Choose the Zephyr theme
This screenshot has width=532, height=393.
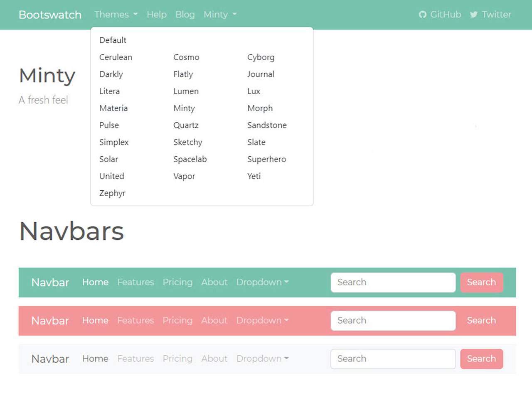pos(112,193)
